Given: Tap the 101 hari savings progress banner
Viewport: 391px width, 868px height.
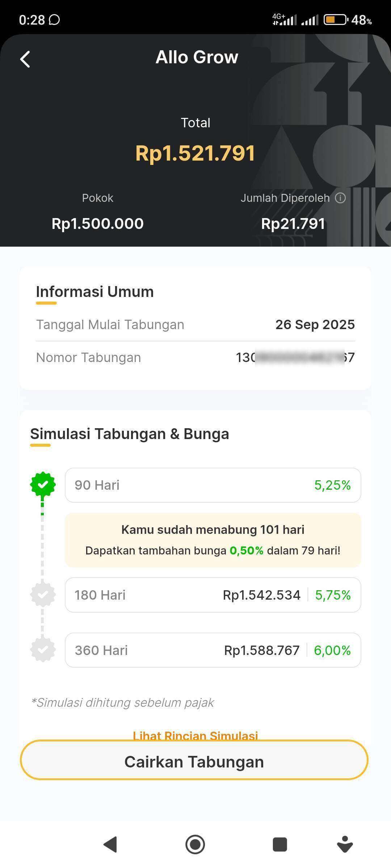Looking at the screenshot, I should click(213, 540).
